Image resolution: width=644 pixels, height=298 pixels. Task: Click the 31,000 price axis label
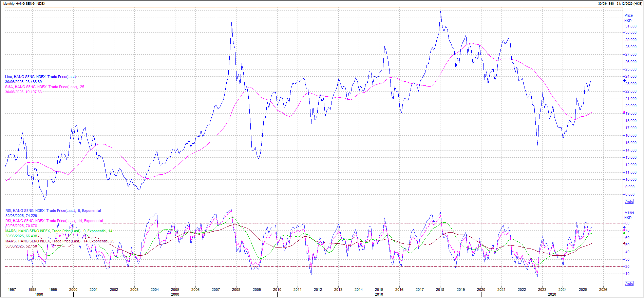click(631, 26)
